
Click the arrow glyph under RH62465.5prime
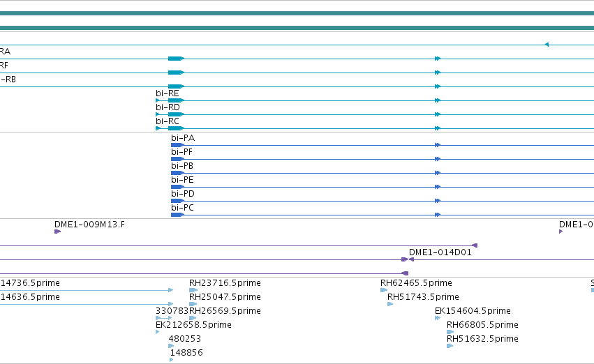[x=384, y=290]
